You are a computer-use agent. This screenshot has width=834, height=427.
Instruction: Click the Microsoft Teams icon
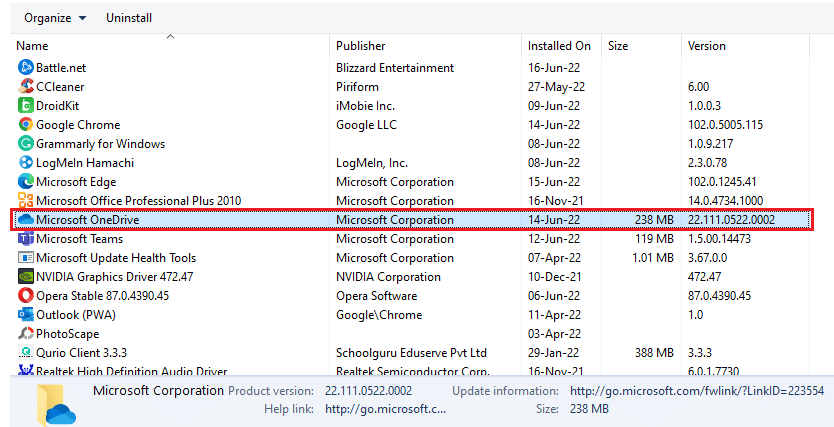point(26,239)
